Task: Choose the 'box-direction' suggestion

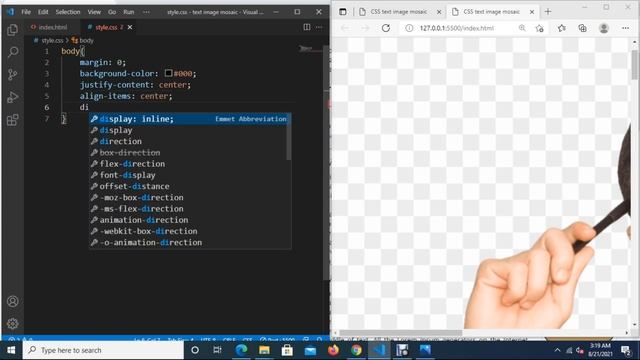Action: [x=189, y=153]
